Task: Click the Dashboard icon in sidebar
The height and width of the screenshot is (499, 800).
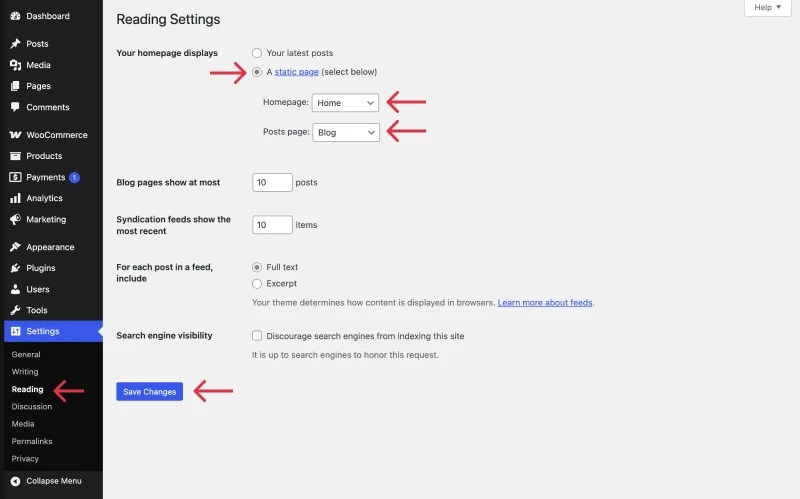Action: click(x=15, y=16)
